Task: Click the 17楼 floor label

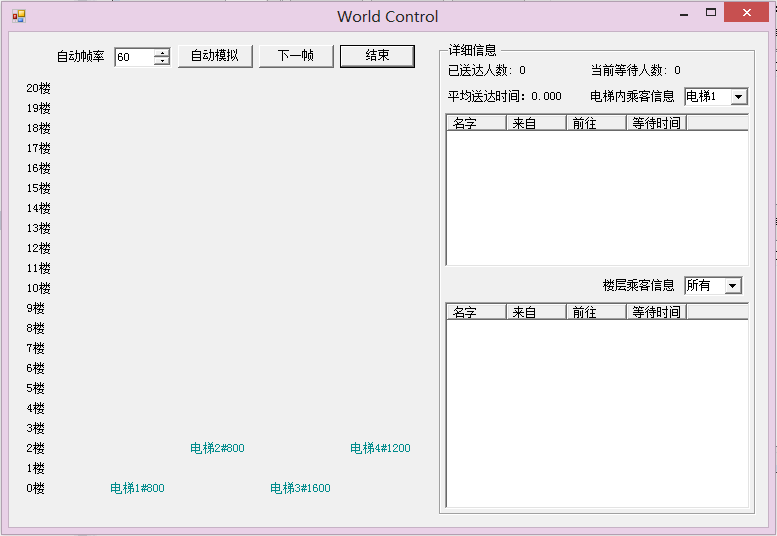Action: click(39, 148)
